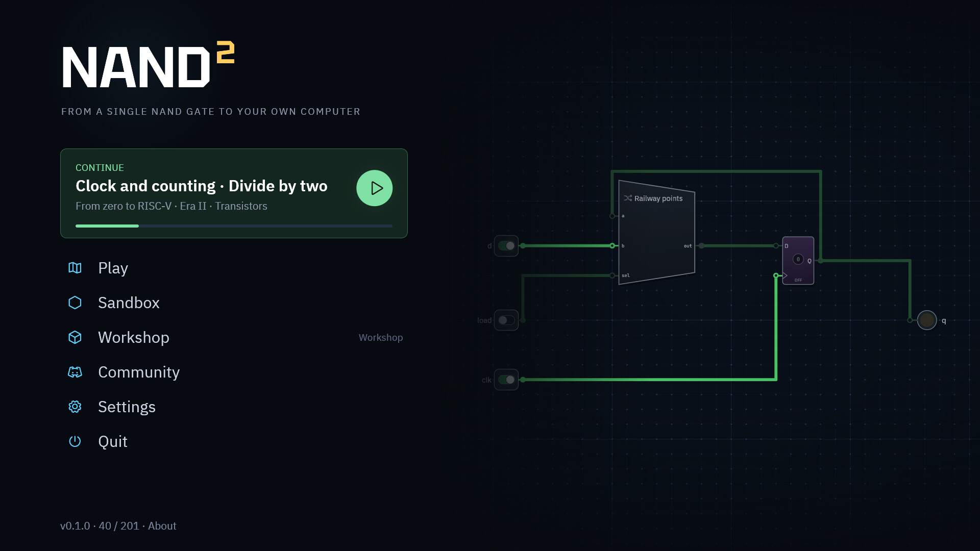980x551 pixels.
Task: Click the "Clock and counting · Divide by two" title
Action: 202,186
